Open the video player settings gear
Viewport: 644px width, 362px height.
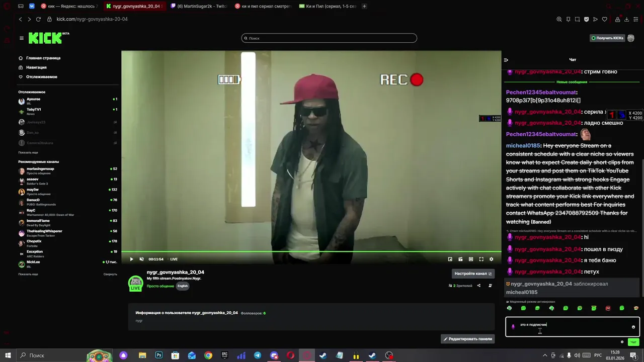(491, 259)
